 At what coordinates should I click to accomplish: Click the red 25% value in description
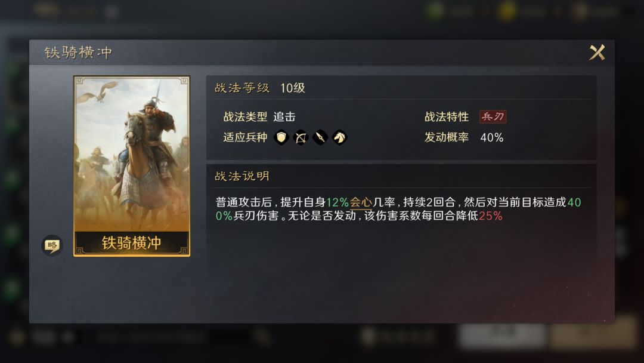[x=491, y=216]
